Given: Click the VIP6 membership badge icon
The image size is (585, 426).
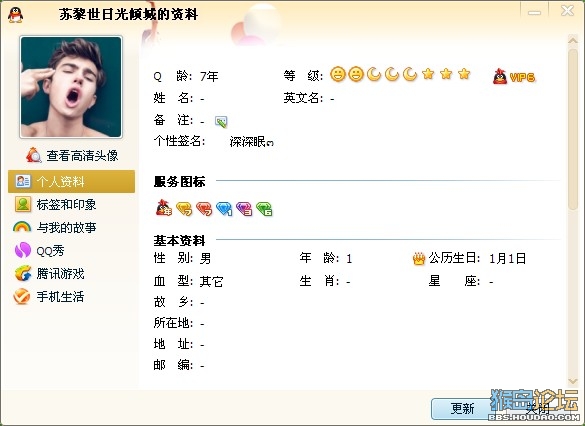Looking at the screenshot, I should click(x=514, y=76).
